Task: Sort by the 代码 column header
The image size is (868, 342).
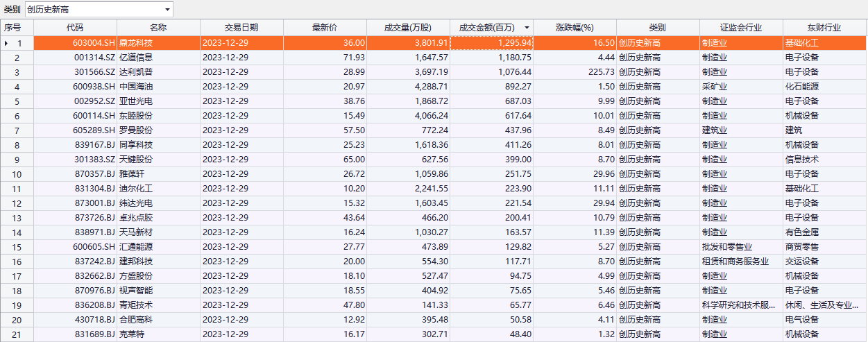Action: tap(75, 28)
